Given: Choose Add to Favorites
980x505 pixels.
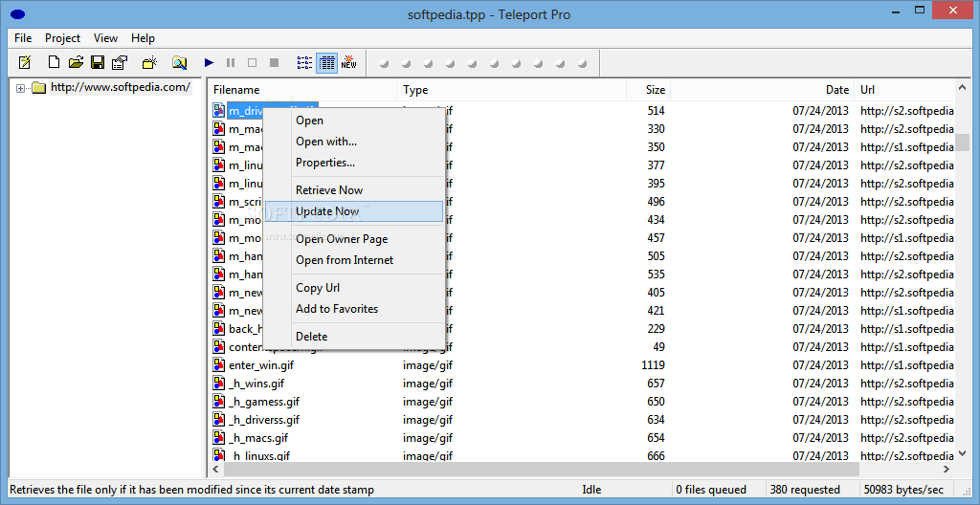Looking at the screenshot, I should (x=354, y=309).
